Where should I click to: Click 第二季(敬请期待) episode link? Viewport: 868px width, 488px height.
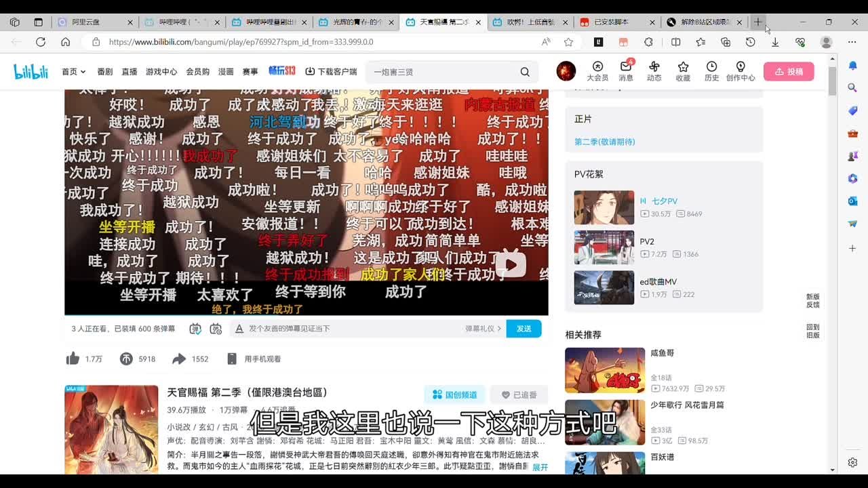605,142
